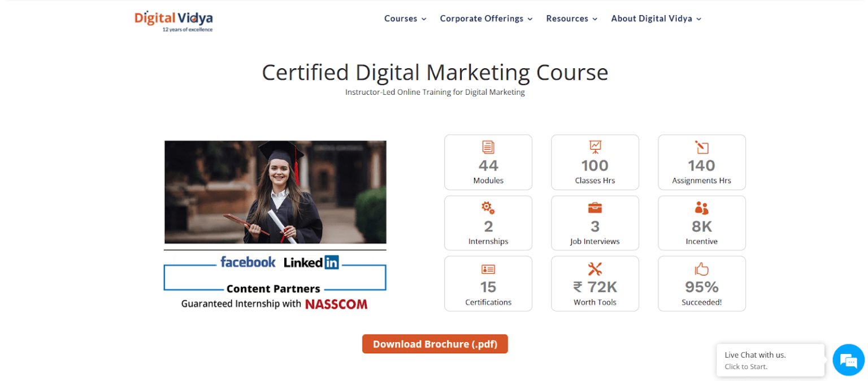Click the graduate student photo

click(275, 192)
